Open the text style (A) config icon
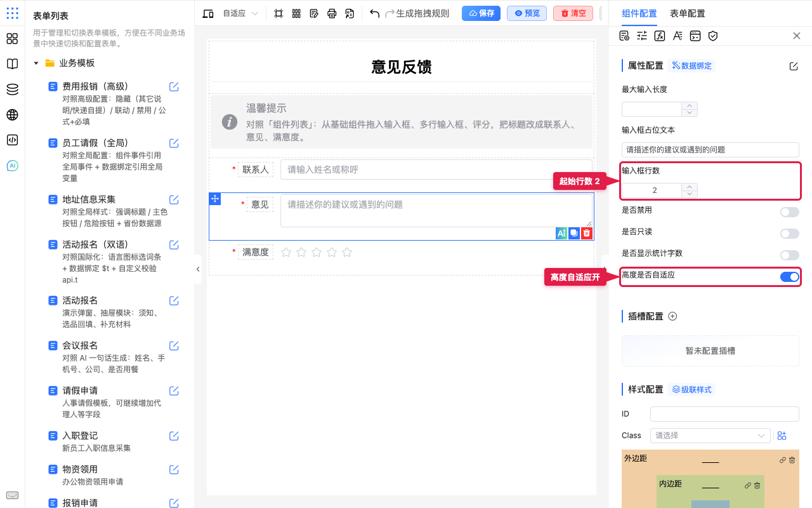Image resolution: width=812 pixels, height=508 pixels. pyautogui.click(x=678, y=36)
